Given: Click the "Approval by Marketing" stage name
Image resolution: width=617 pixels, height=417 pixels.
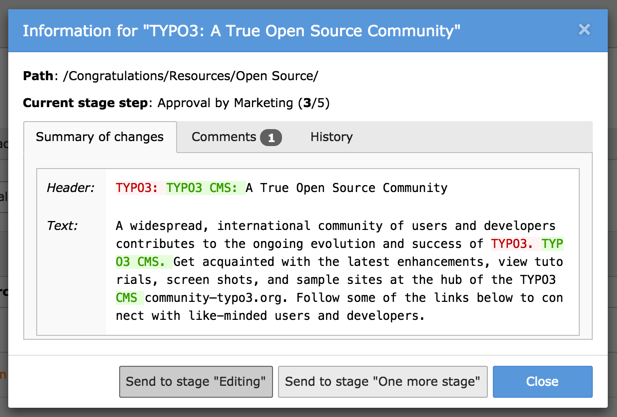Looking at the screenshot, I should click(x=224, y=102).
